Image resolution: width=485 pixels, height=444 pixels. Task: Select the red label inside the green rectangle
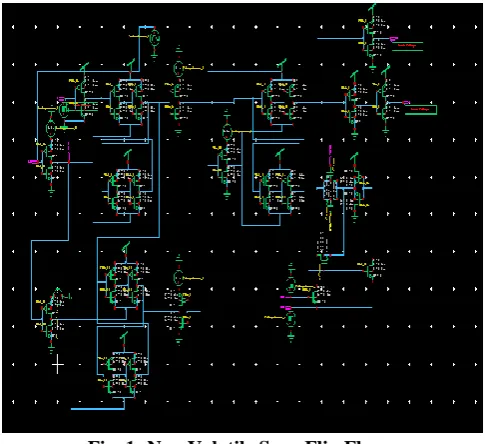pyautogui.click(x=420, y=109)
